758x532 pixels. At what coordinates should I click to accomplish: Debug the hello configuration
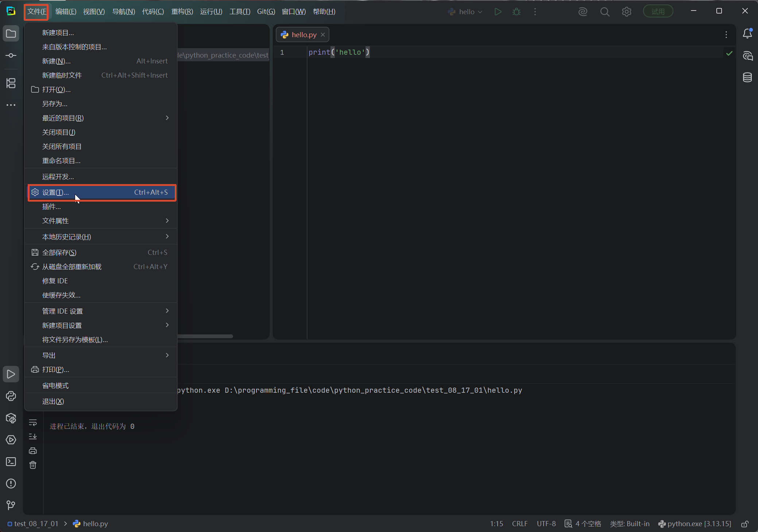tap(517, 12)
